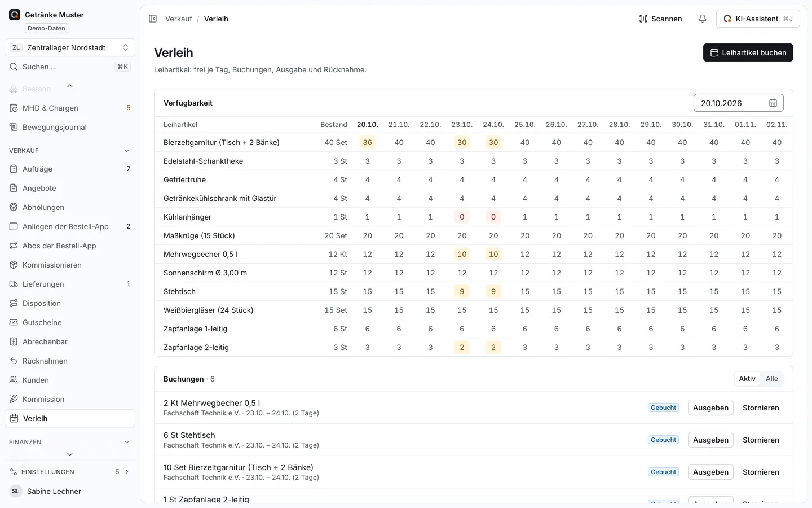This screenshot has width=812, height=508.
Task: Expand the FINANZEN section chevron
Action: click(x=127, y=442)
